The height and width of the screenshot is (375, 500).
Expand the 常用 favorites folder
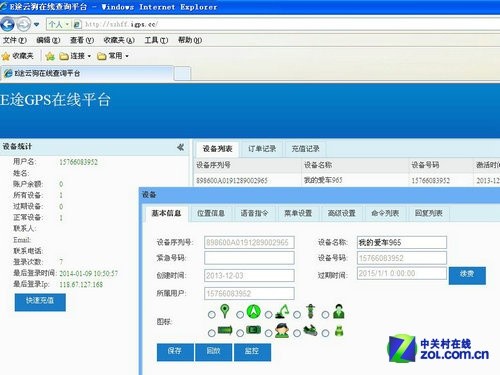(113, 56)
